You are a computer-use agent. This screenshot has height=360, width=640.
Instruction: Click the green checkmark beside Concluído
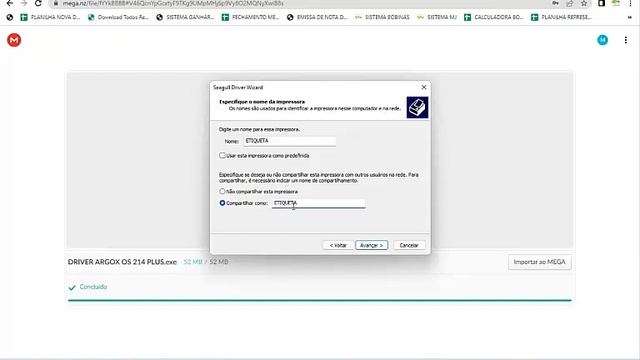pyautogui.click(x=72, y=287)
